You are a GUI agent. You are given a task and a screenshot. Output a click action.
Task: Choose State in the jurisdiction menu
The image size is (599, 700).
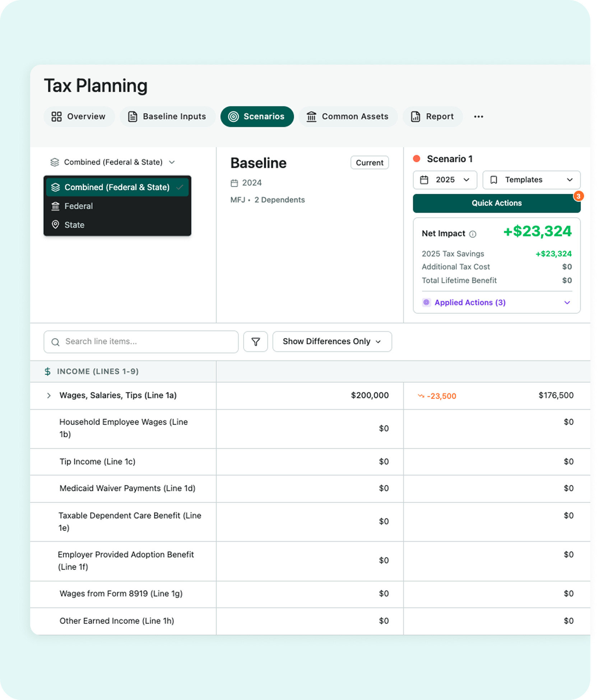(74, 225)
